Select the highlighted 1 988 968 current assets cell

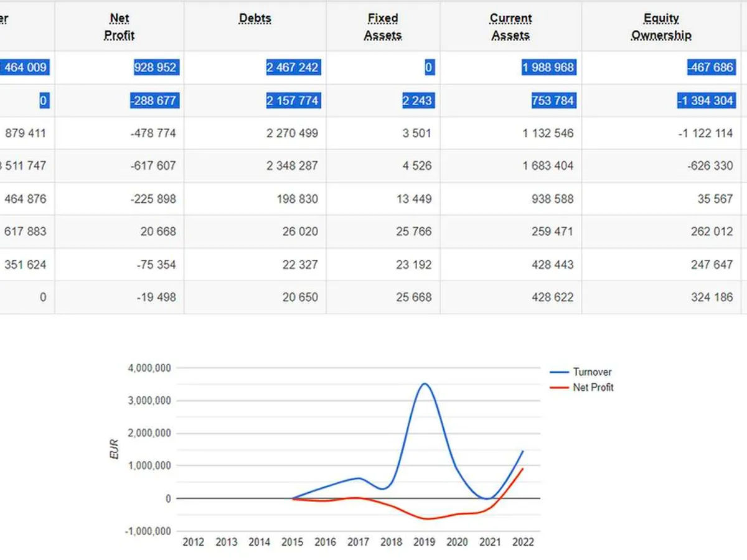tap(548, 67)
